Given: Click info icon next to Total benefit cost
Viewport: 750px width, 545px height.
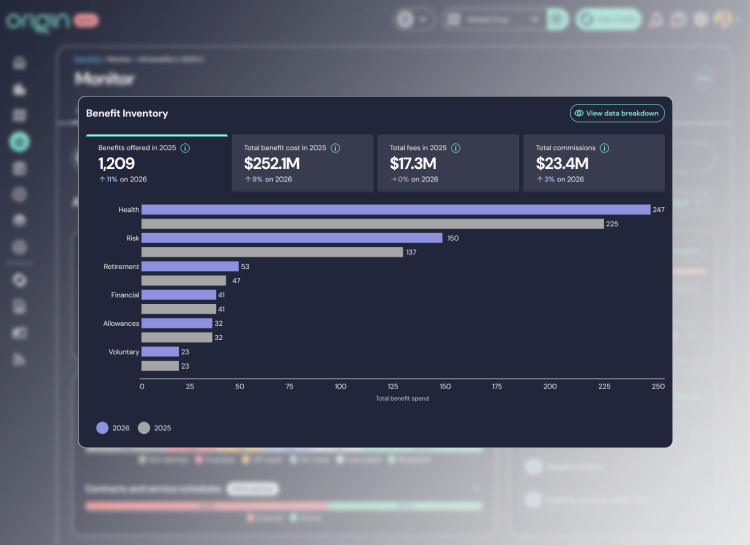Looking at the screenshot, I should click(335, 148).
